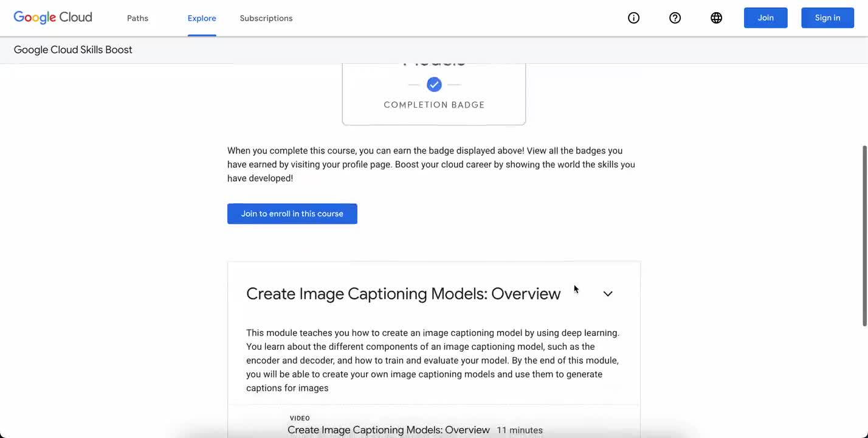868x438 pixels.
Task: Click Join to enroll in this course
Action: click(292, 214)
